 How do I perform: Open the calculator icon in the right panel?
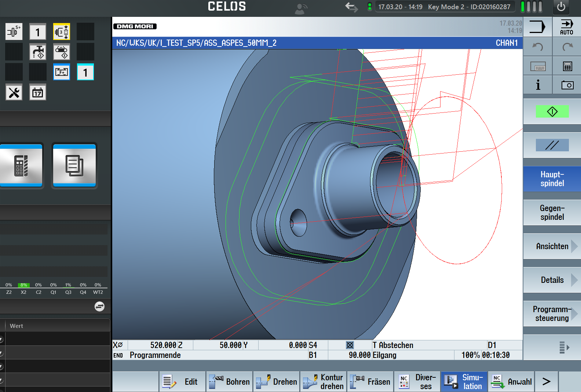(567, 66)
